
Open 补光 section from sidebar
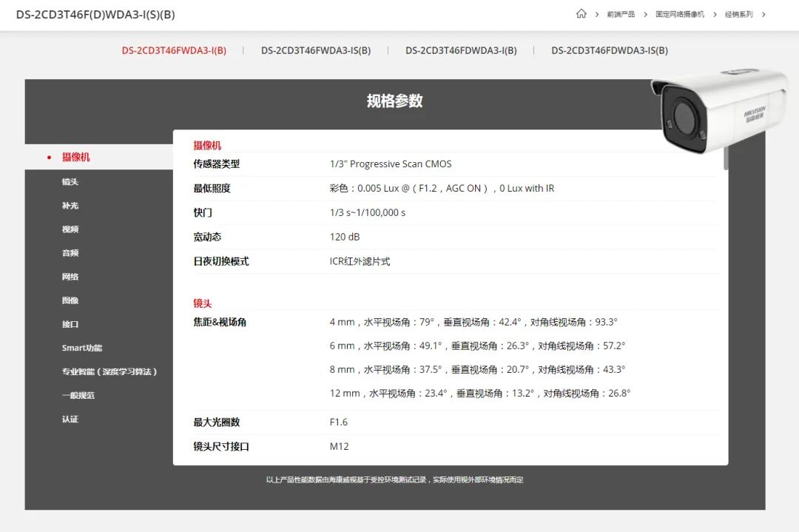pos(70,205)
